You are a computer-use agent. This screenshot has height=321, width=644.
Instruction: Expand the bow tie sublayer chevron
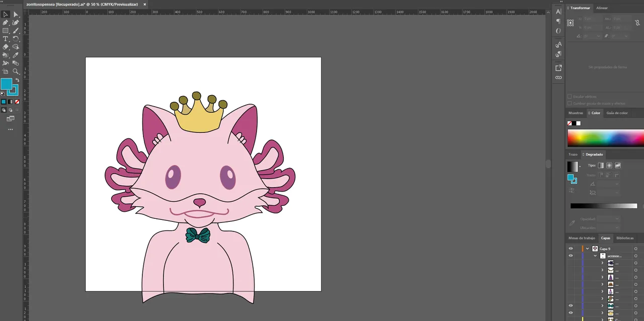tap(602, 305)
